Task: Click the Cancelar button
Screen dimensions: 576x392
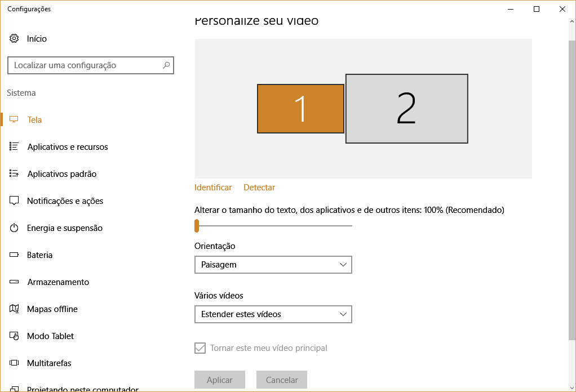Action: point(282,380)
